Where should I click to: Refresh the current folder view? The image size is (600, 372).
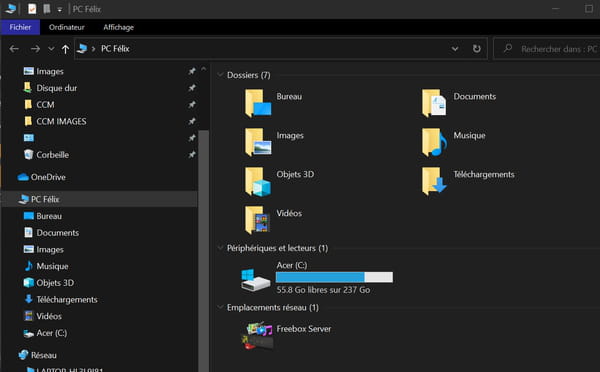tap(476, 49)
